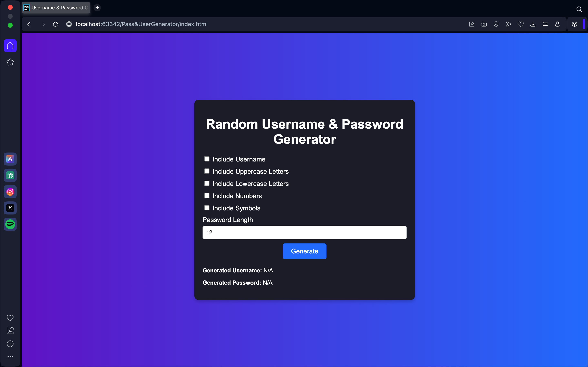
Task: Click the browser address bar
Action: pos(142,24)
